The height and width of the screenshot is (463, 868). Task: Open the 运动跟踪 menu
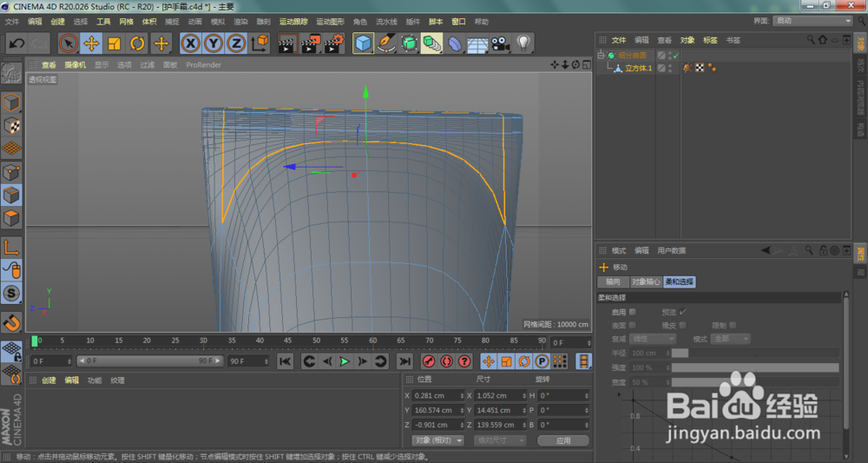tap(293, 22)
